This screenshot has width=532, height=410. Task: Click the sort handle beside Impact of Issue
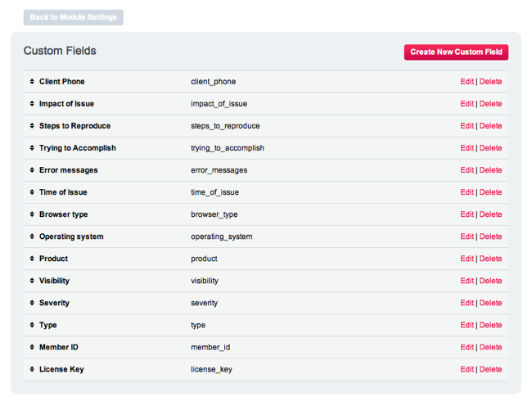click(32, 104)
